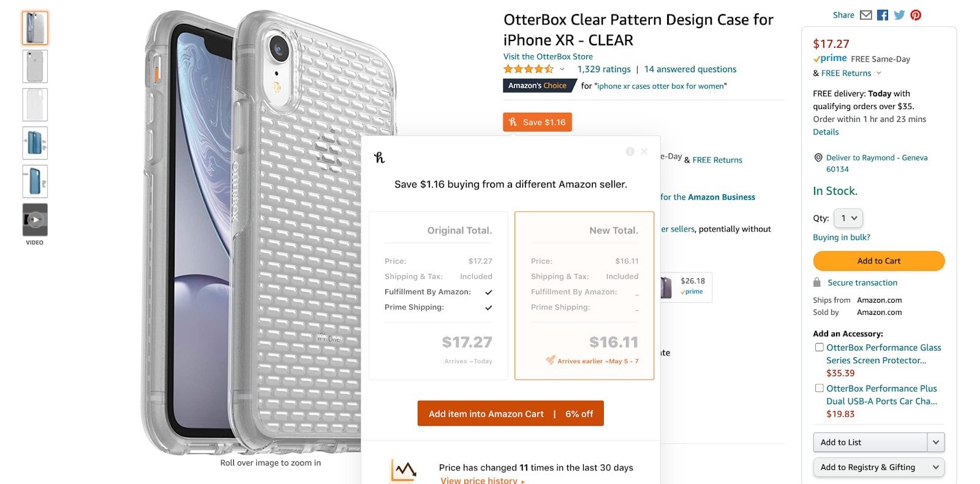Click Add item into Amazon Cart button
The width and height of the screenshot is (980, 484).
510,414
